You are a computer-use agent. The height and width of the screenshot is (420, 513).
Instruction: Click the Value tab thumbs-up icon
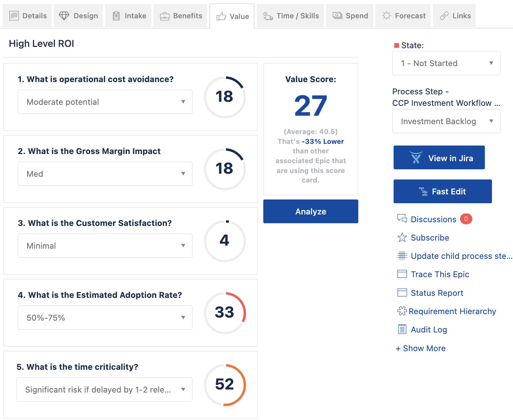point(221,16)
